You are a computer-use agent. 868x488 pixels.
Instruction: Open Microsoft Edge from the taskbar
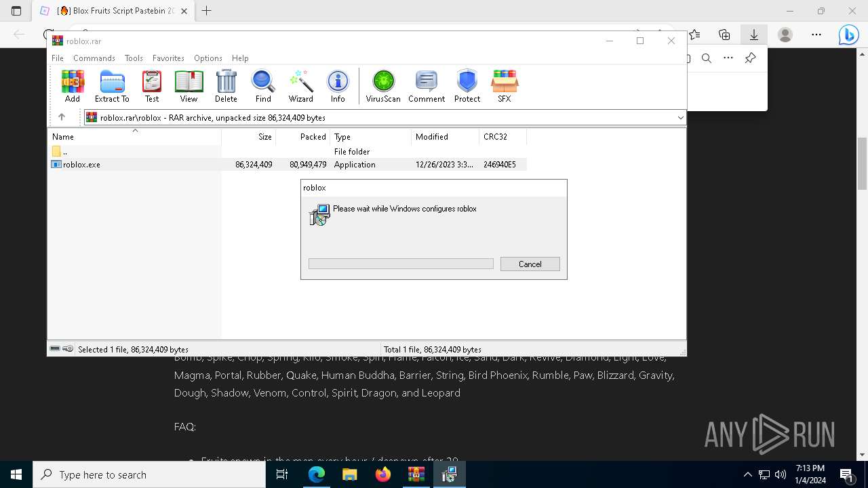(x=317, y=474)
